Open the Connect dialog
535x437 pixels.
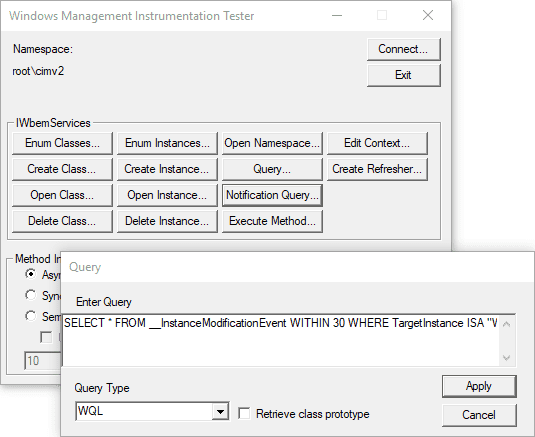click(x=404, y=49)
